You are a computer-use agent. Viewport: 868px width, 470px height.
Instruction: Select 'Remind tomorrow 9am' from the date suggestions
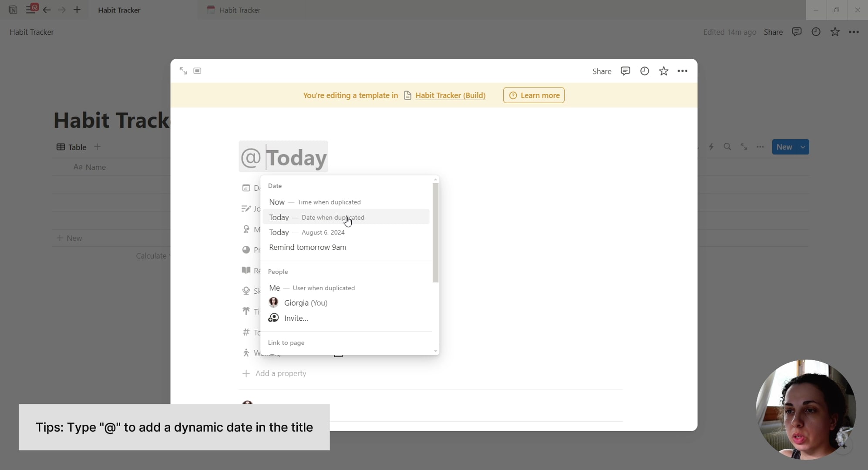[307, 247]
